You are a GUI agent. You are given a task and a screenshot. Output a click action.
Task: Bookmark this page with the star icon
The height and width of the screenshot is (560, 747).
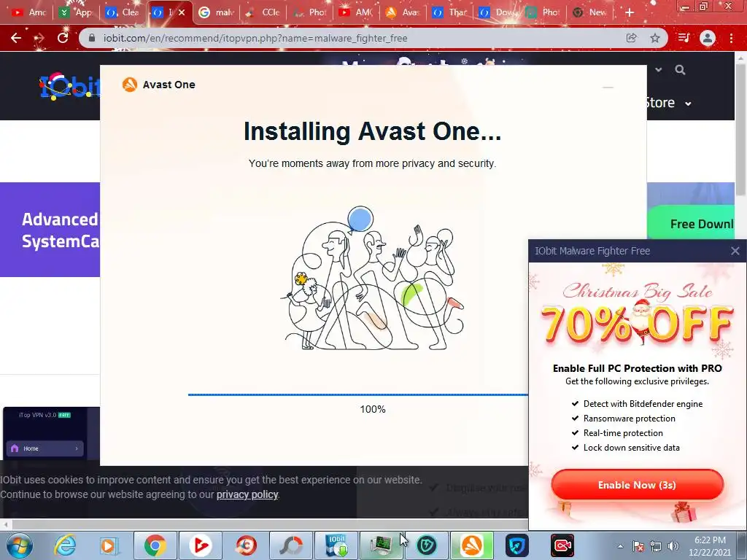point(655,38)
